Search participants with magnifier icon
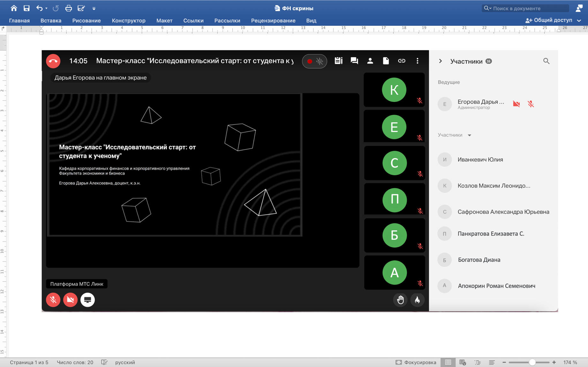Image resolution: width=588 pixels, height=367 pixels. pyautogui.click(x=546, y=61)
